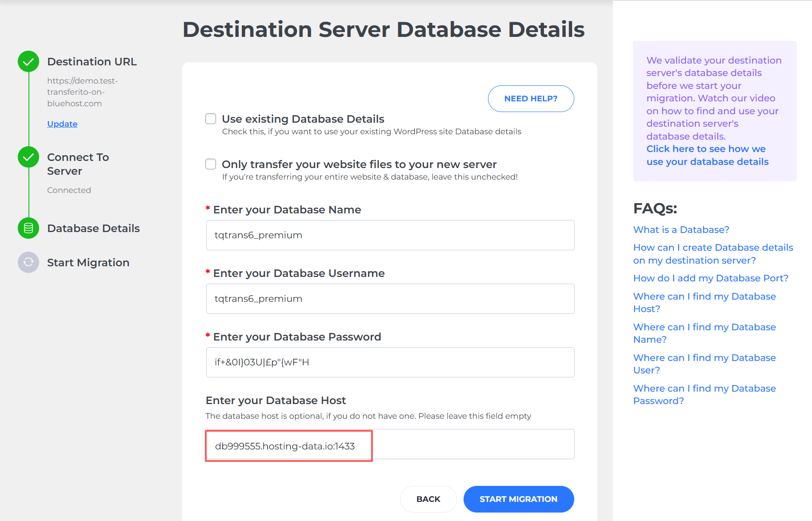Click the Database Details step icon
812x521 pixels.
tap(28, 228)
